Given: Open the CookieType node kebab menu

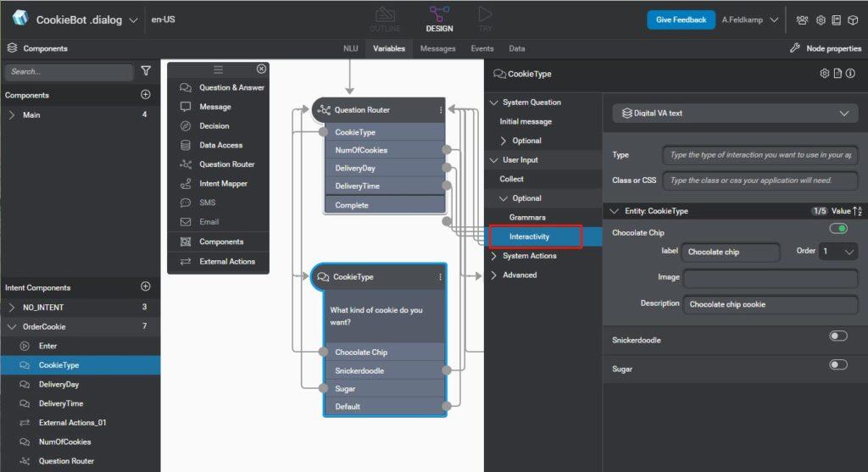Looking at the screenshot, I should pos(440,277).
